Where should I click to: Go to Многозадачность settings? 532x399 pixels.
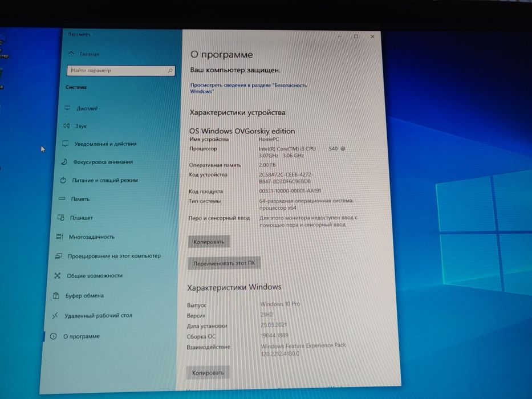[92, 237]
